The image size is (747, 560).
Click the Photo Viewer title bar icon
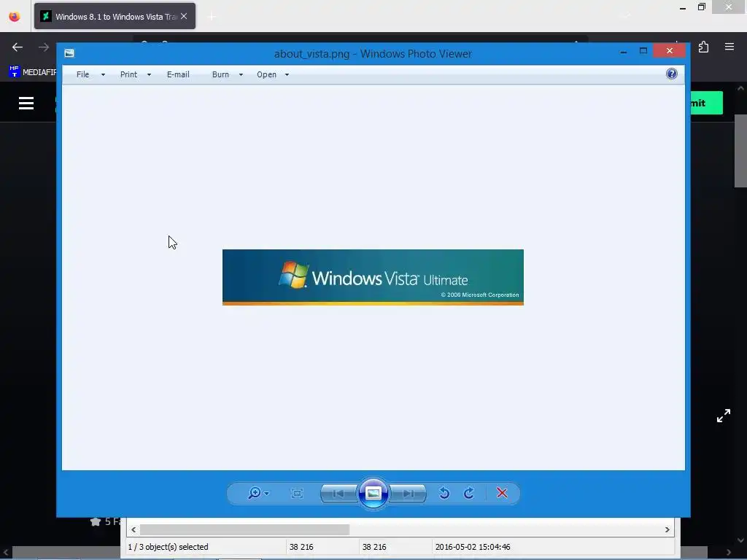coord(69,53)
